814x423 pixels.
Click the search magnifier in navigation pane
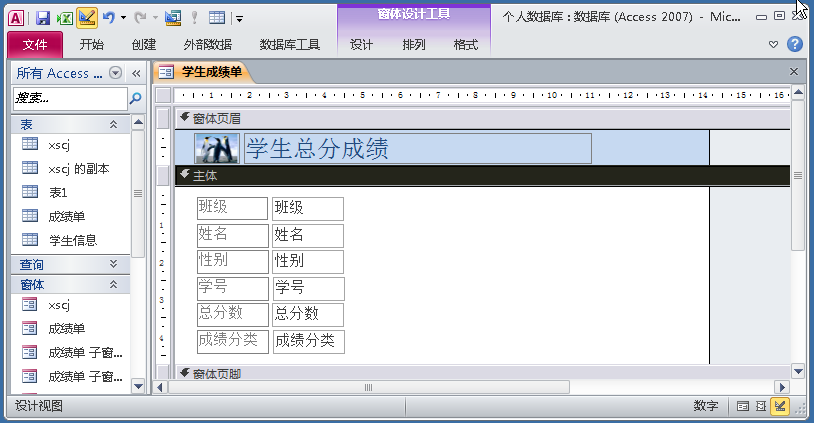[136, 98]
